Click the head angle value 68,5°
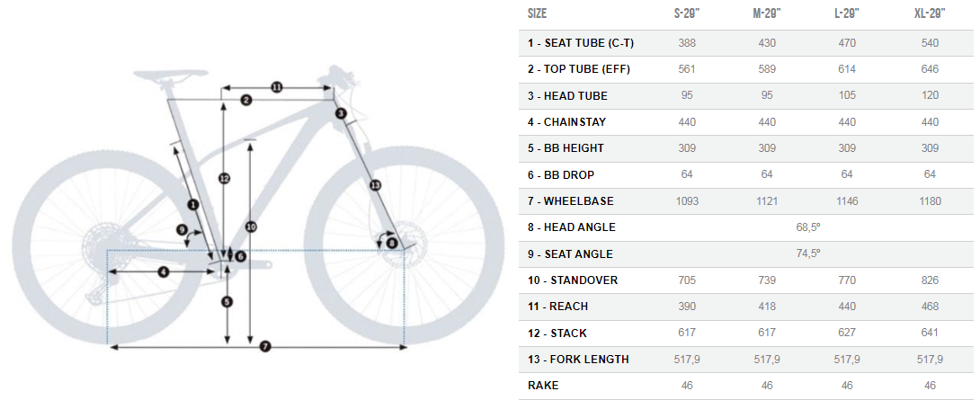 point(807,227)
